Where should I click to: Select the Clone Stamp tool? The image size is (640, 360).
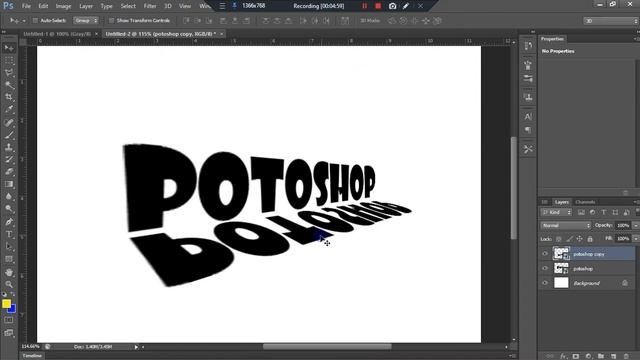coord(9,147)
